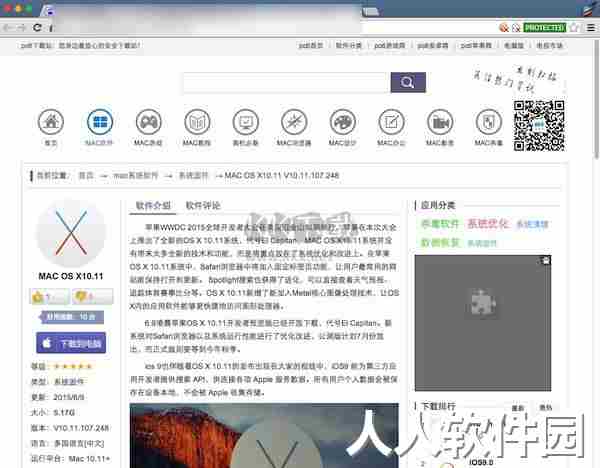Open the browser hamburger menu
The width and height of the screenshot is (600, 468).
click(591, 28)
